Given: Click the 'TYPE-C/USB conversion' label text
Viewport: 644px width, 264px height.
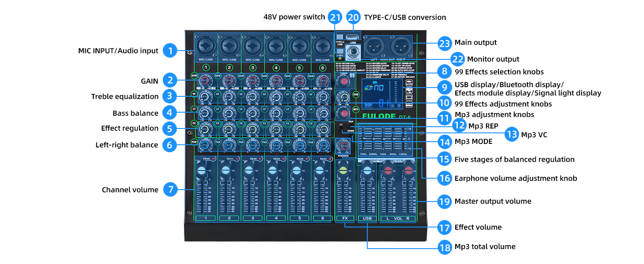Looking at the screenshot, I should (405, 17).
